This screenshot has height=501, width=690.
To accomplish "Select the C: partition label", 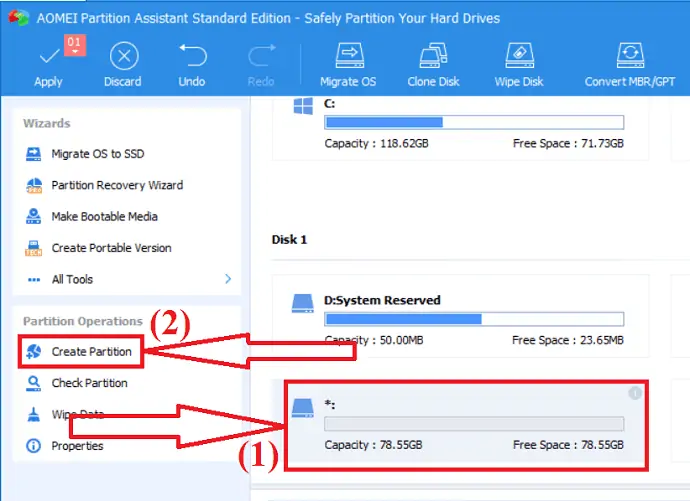I will click(330, 104).
